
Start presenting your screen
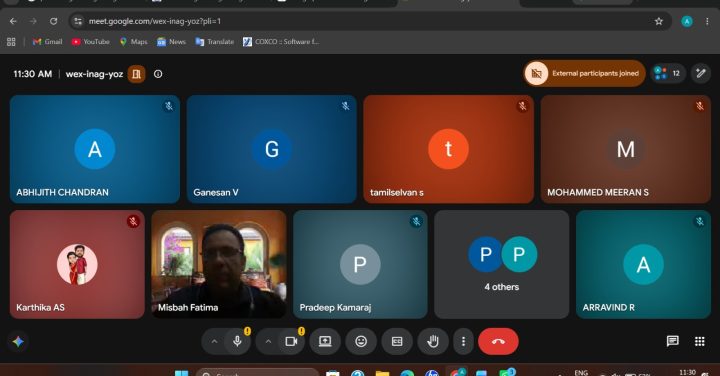click(x=325, y=342)
